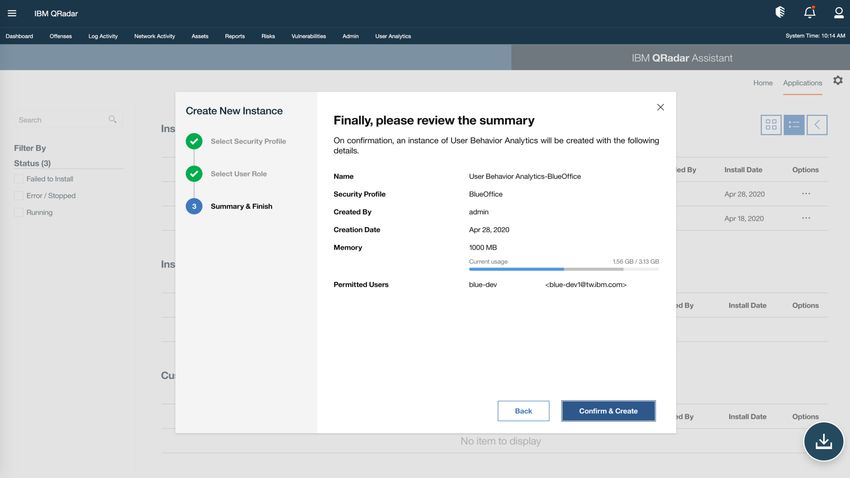The image size is (850, 478).
Task: Open options menu for Apr 28, 2020 row
Action: 806,193
